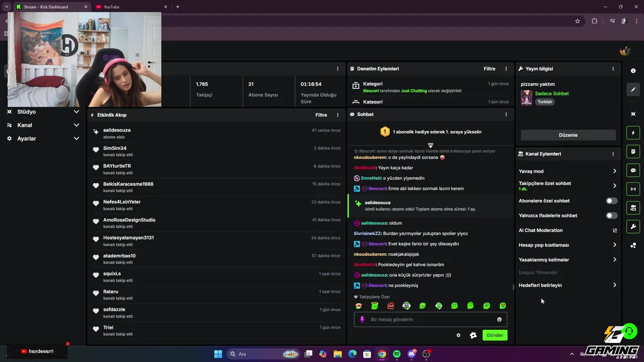The height and width of the screenshot is (362, 644).
Task: Click the green Gönder button
Action: coord(495,335)
